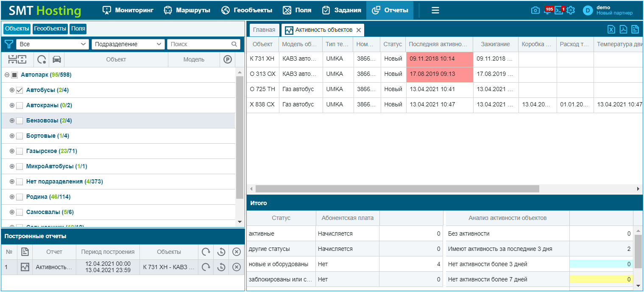Check the Газырское checkbox

pyautogui.click(x=20, y=151)
